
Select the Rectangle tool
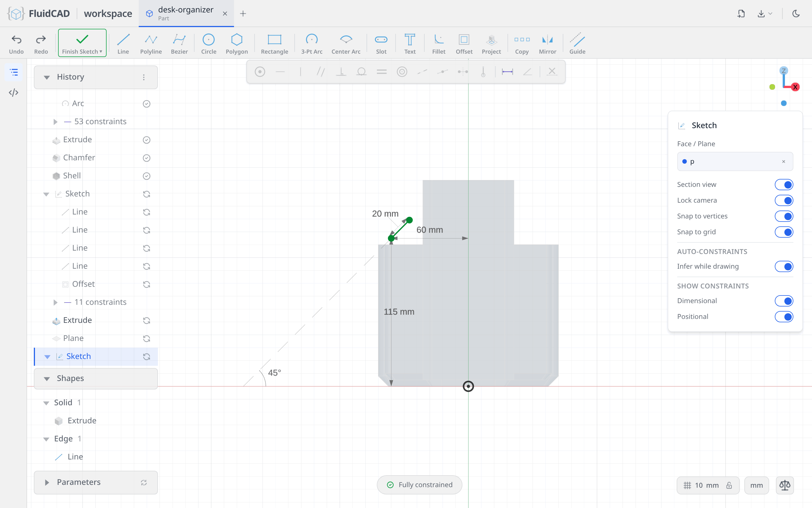pyautogui.click(x=274, y=43)
